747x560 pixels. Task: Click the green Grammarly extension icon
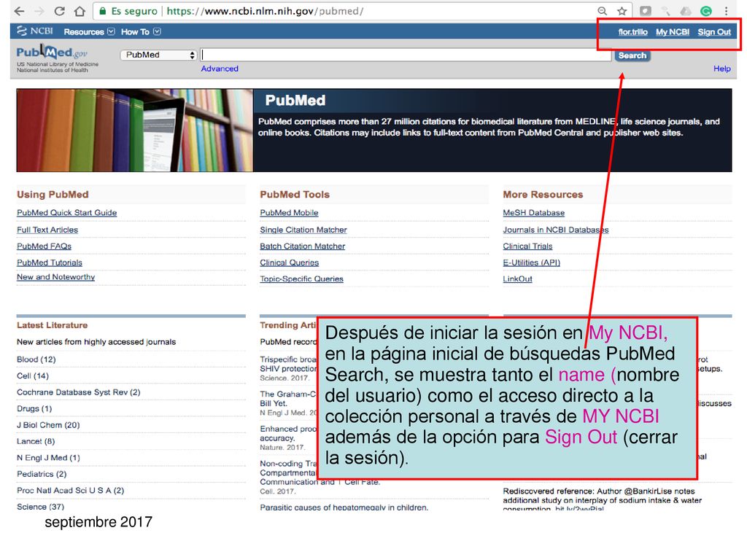(706, 11)
